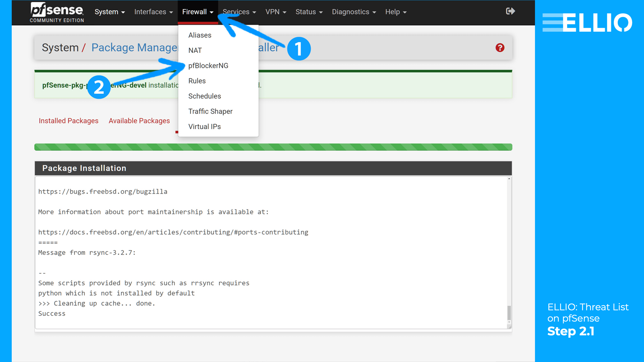Open NAT settings from the Firewall menu
This screenshot has height=362, width=644.
point(195,50)
